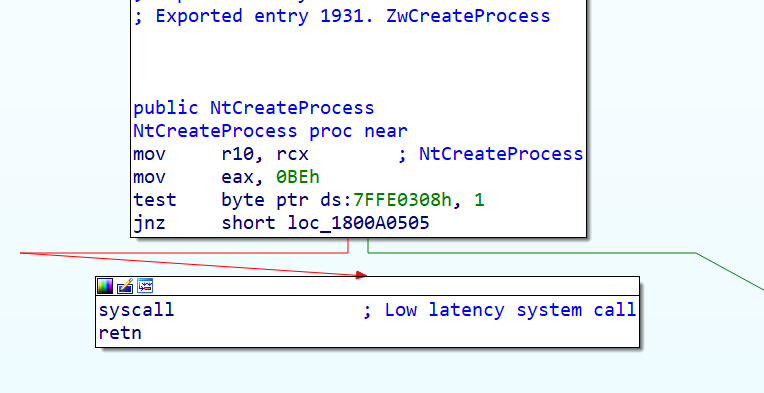Image resolution: width=764 pixels, height=393 pixels.
Task: Click the '0BEh' syscall number value
Action: 298,177
